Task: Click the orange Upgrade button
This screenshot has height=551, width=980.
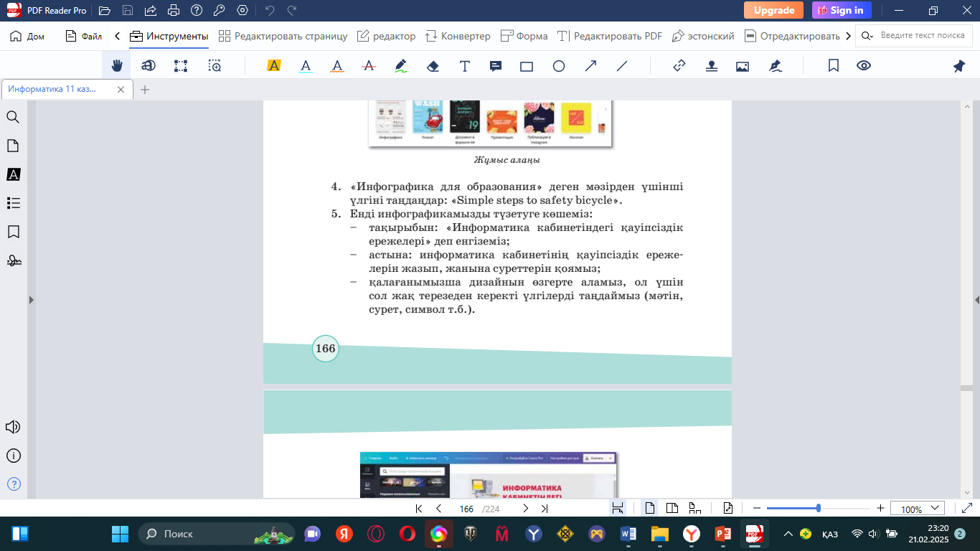Action: (x=773, y=10)
